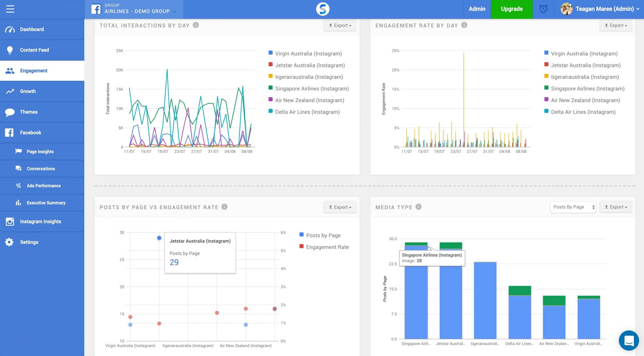Click the Ads Performance percent icon
The height and width of the screenshot is (356, 644).
click(18, 186)
